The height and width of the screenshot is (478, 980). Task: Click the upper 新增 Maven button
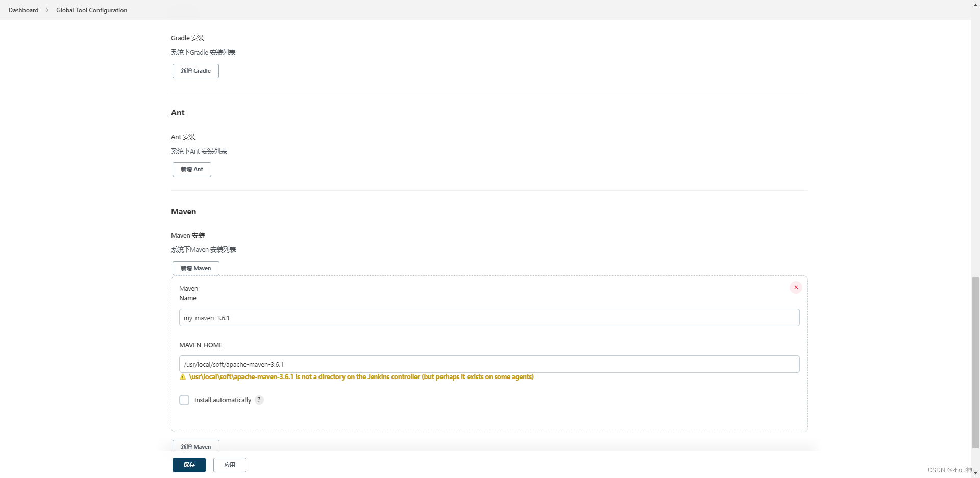(195, 268)
